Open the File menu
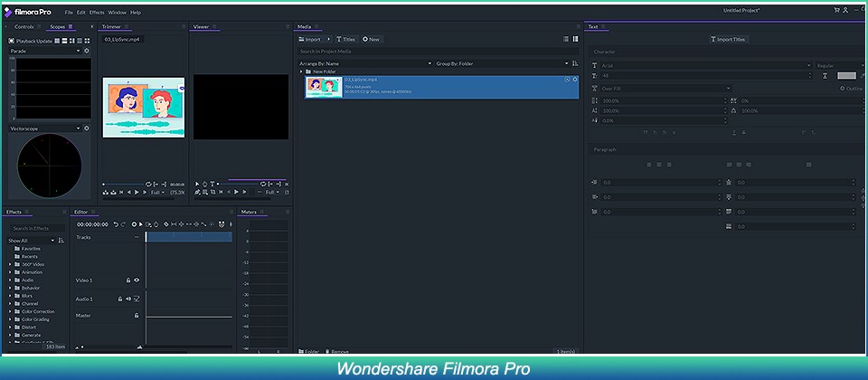The image size is (868, 380). tap(69, 12)
